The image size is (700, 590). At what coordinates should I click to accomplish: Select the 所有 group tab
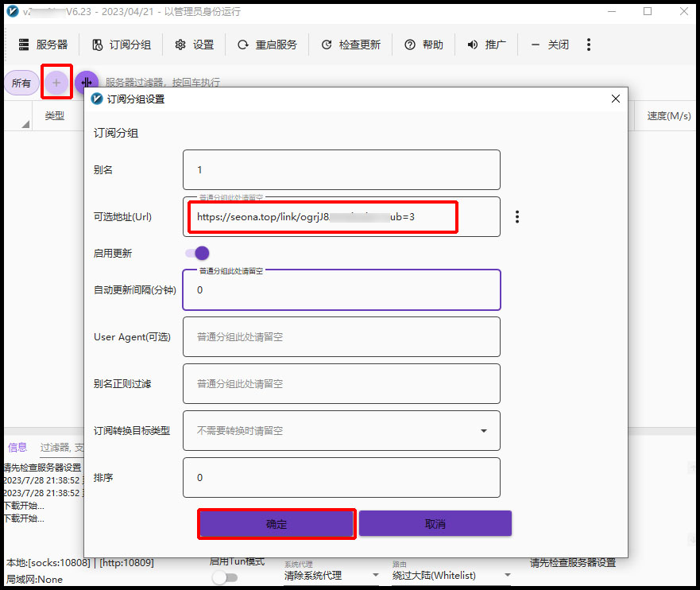point(21,83)
